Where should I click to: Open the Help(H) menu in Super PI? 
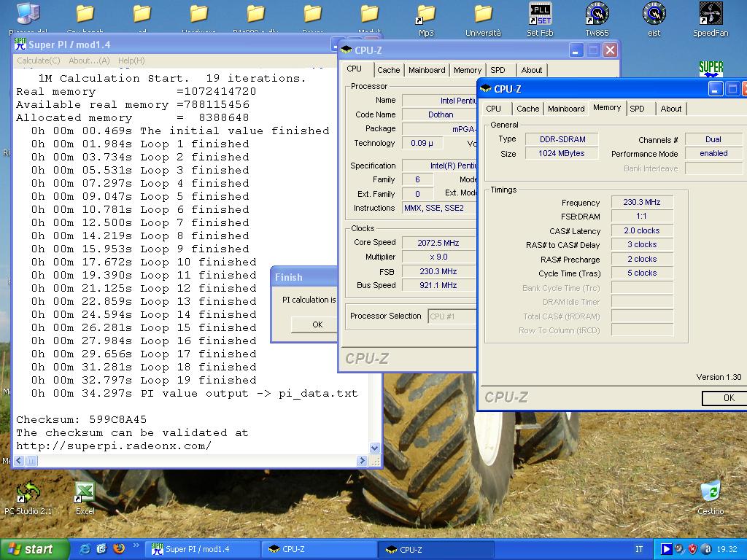(131, 61)
